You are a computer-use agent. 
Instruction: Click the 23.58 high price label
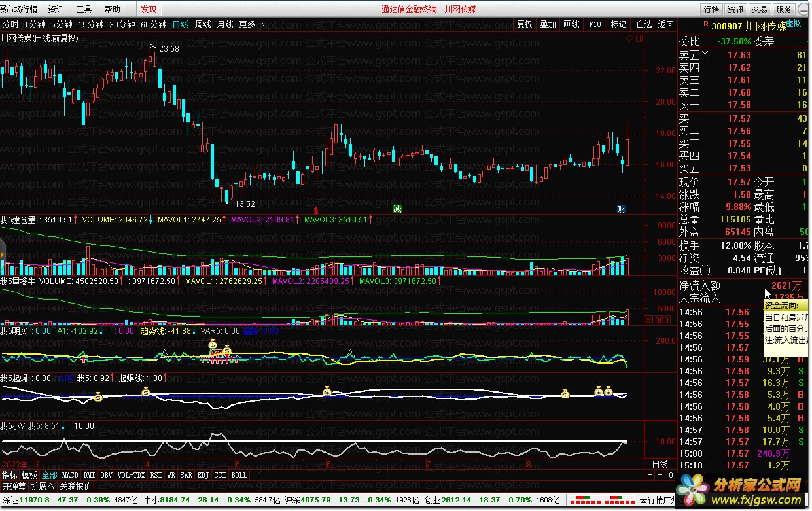click(x=169, y=48)
